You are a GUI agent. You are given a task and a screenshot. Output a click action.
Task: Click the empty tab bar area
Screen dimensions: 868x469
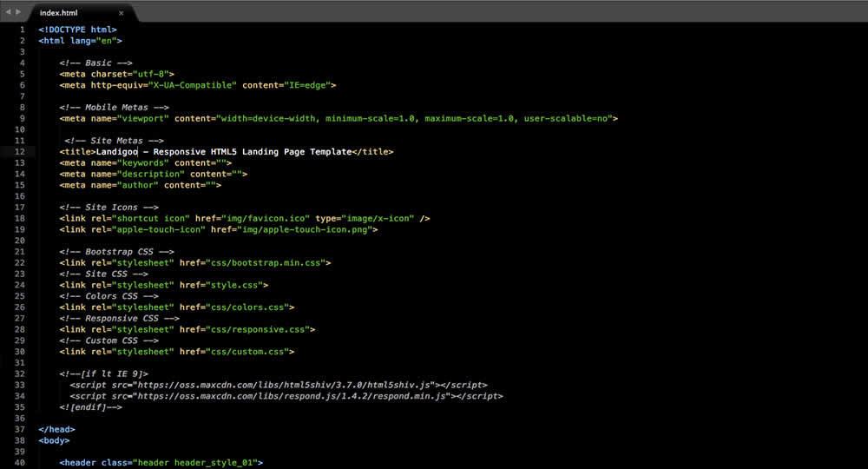pyautogui.click(x=495, y=11)
